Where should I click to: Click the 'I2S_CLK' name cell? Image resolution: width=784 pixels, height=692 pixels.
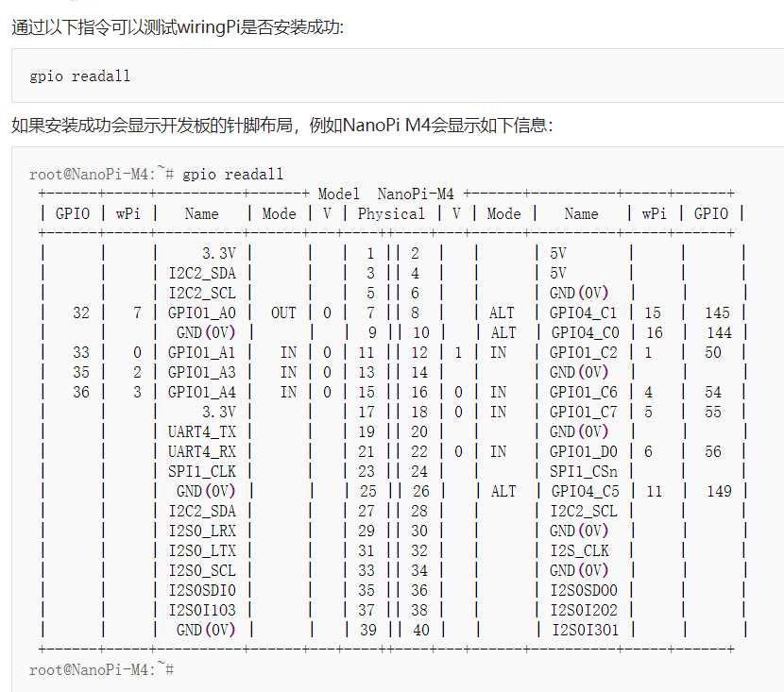[579, 551]
